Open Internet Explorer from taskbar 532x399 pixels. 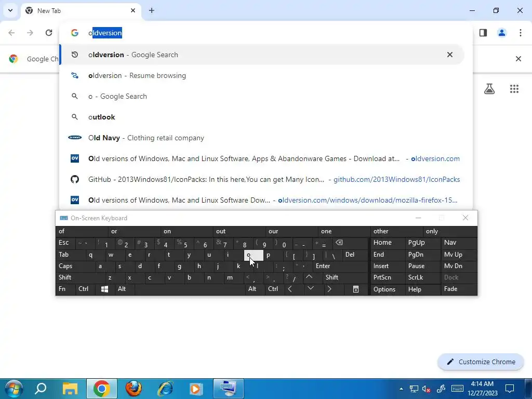pos(165,389)
